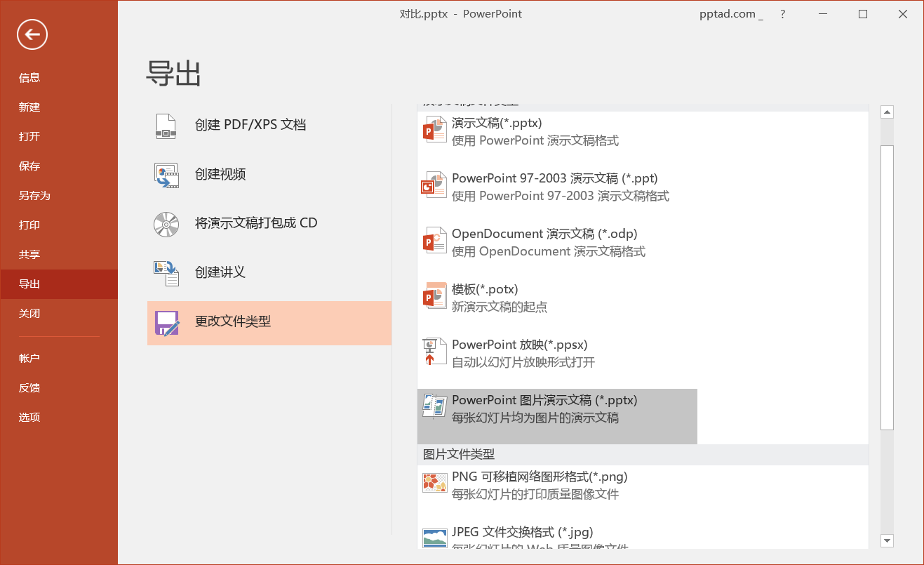Click the Create PDF/XPS document icon
The height and width of the screenshot is (565, 924).
[x=166, y=126]
